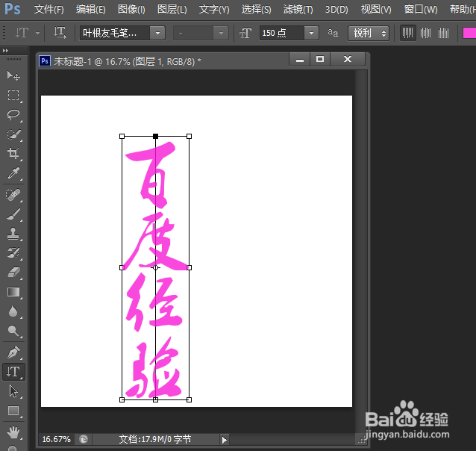
Task: Open the 图像(I) menu
Action: pyautogui.click(x=131, y=10)
